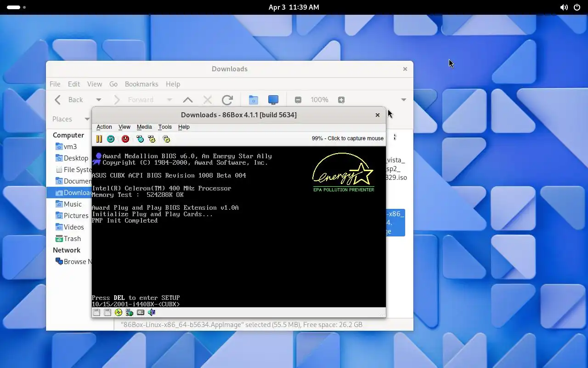Open the Activities overview in top bar
Screen dimensions: 588x368
tap(17, 7)
